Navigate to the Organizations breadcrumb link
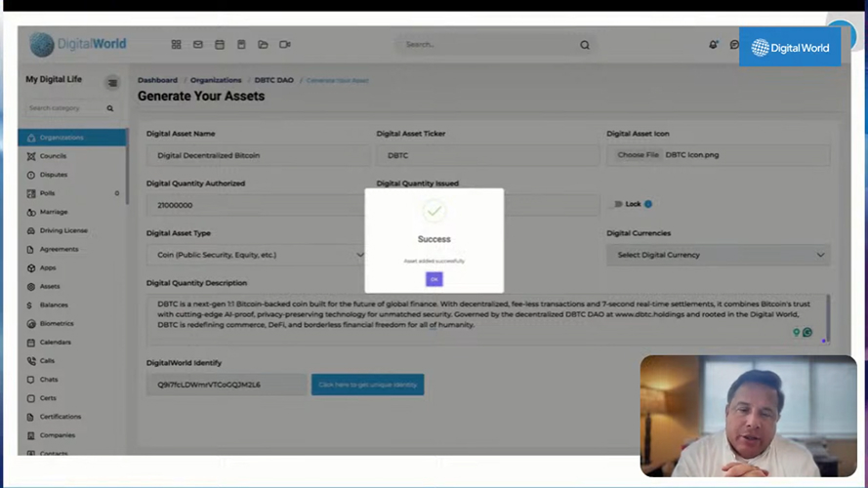This screenshot has width=868, height=488. pyautogui.click(x=216, y=80)
